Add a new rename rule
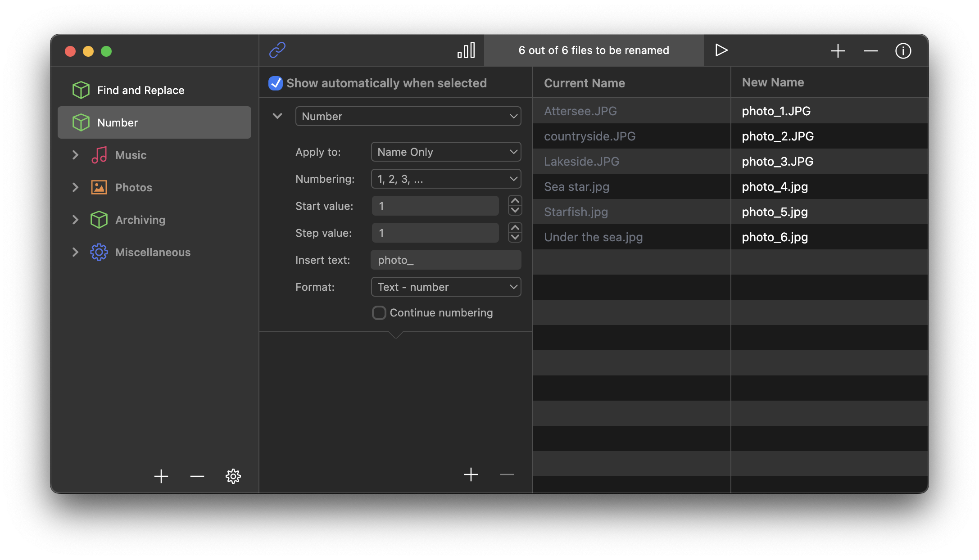The height and width of the screenshot is (560, 979). (471, 474)
